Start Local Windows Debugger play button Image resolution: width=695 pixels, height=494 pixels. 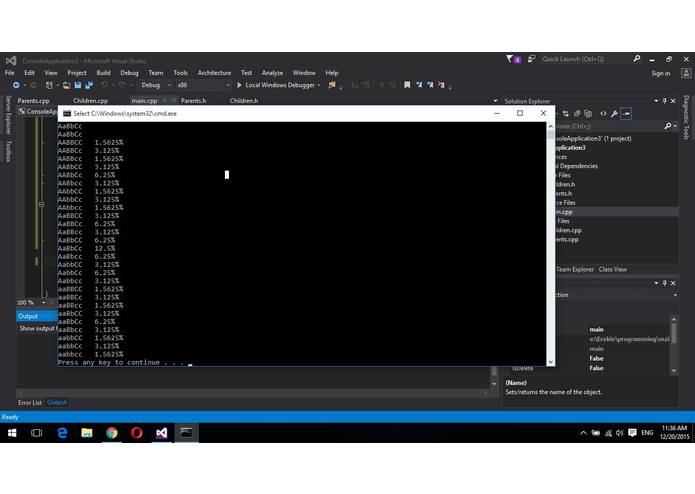point(239,85)
